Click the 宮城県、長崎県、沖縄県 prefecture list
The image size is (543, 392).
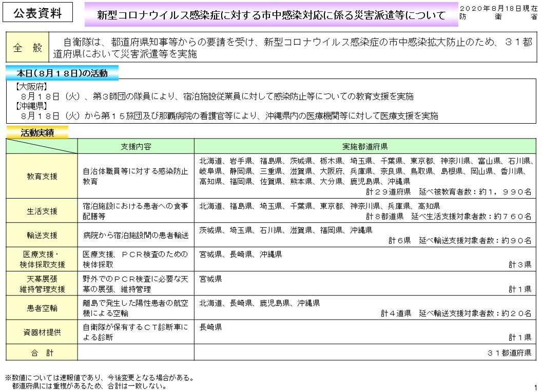pos(240,254)
